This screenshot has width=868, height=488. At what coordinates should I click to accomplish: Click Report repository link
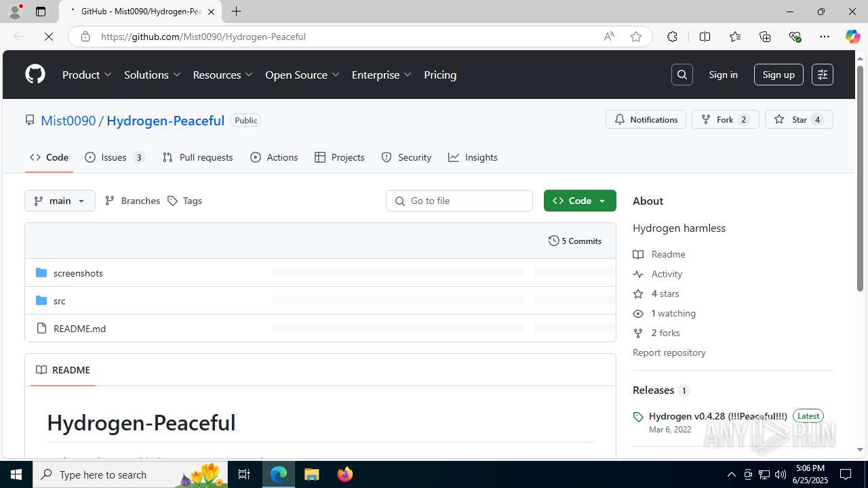[x=669, y=352]
